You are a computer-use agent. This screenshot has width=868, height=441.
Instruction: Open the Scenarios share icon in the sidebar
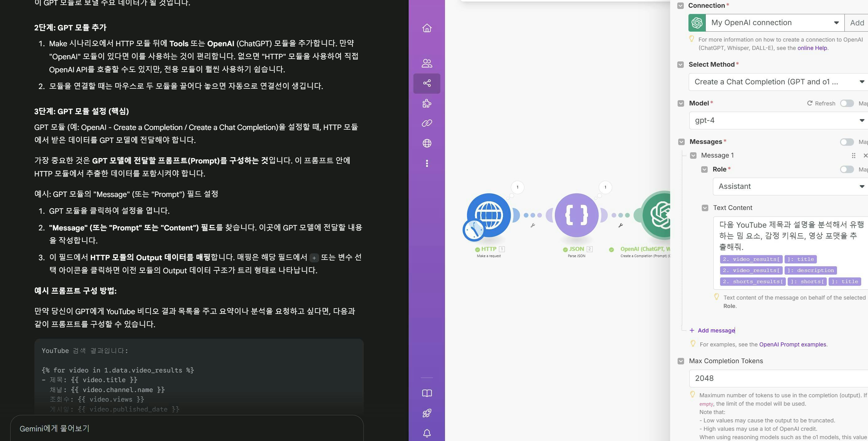[427, 83]
